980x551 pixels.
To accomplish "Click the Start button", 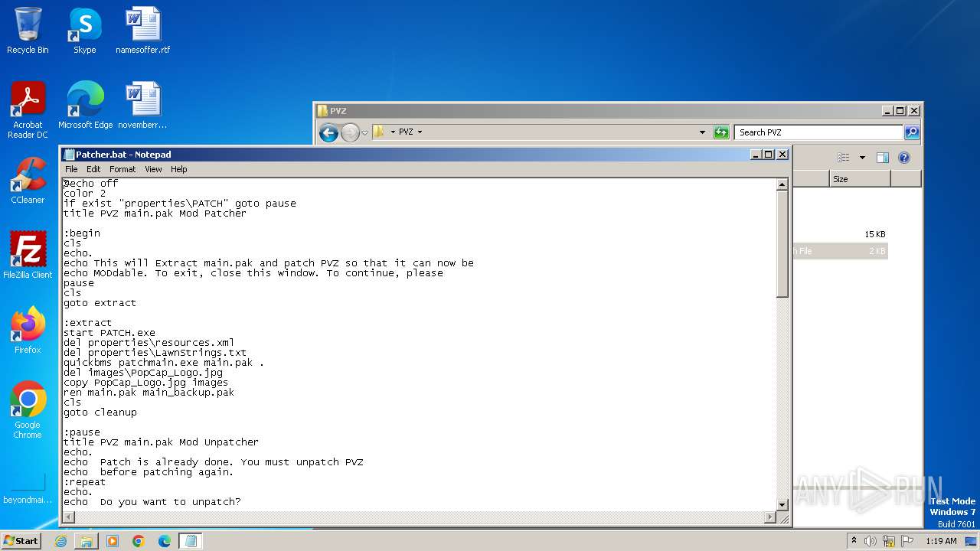I will tap(21, 541).
